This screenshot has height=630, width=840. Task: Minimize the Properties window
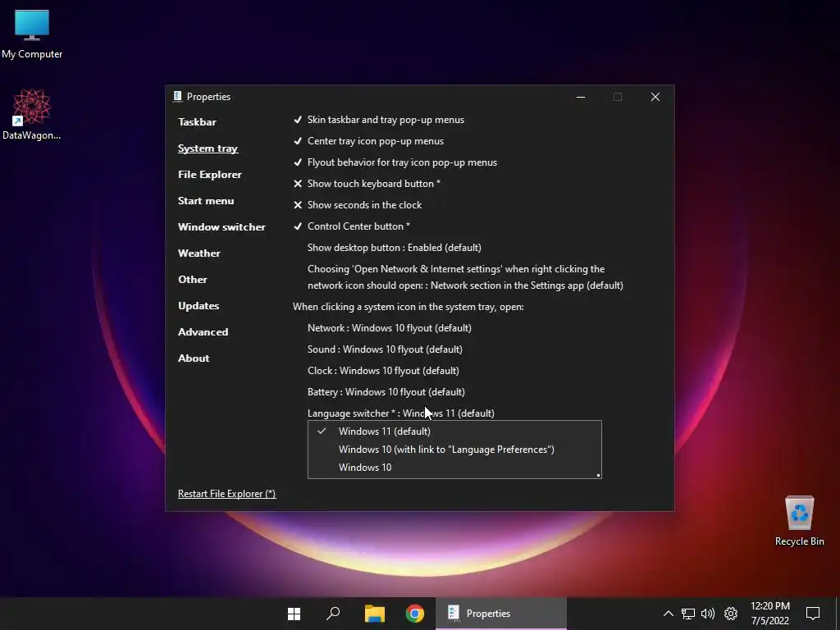581,97
